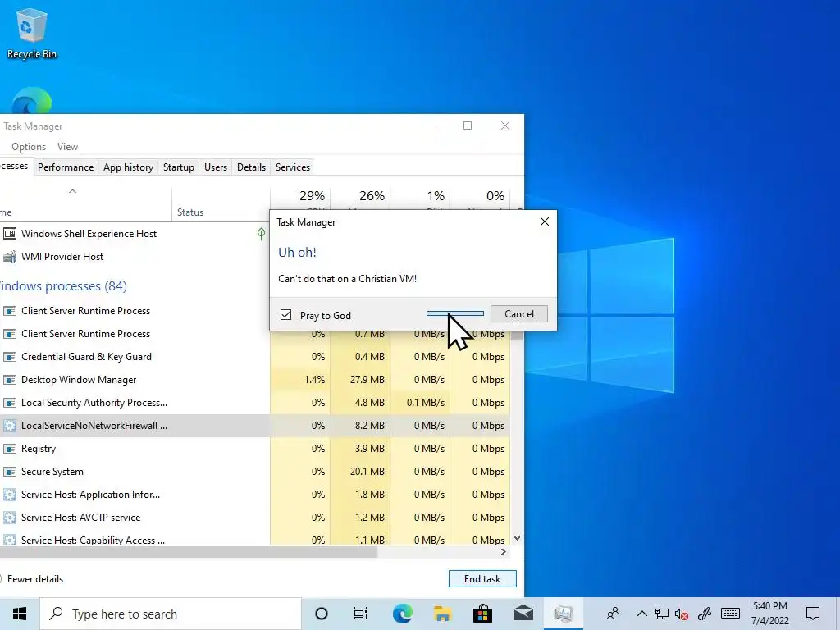Click the green leaf suspended status icon

261,234
